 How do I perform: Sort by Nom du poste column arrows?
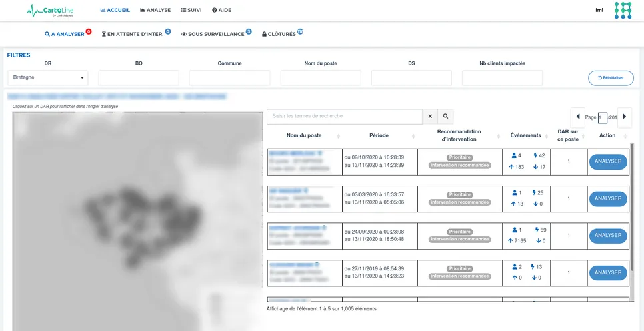click(x=339, y=136)
